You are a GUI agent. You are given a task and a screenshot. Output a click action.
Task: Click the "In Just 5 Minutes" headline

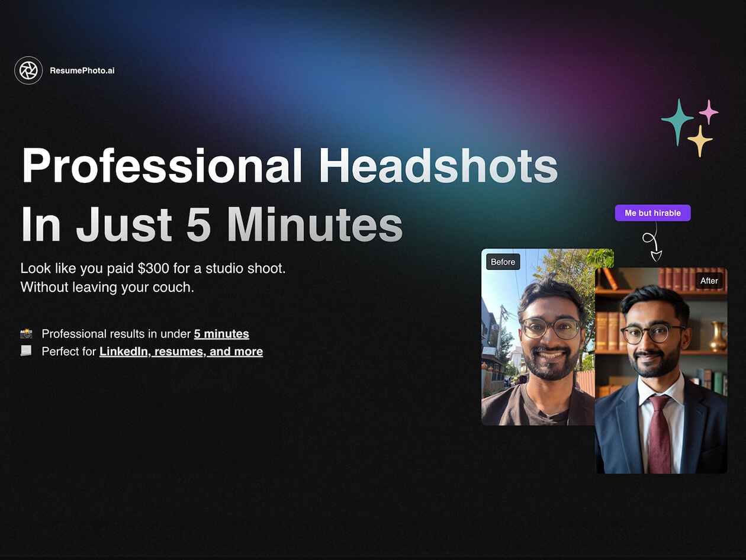pyautogui.click(x=211, y=225)
